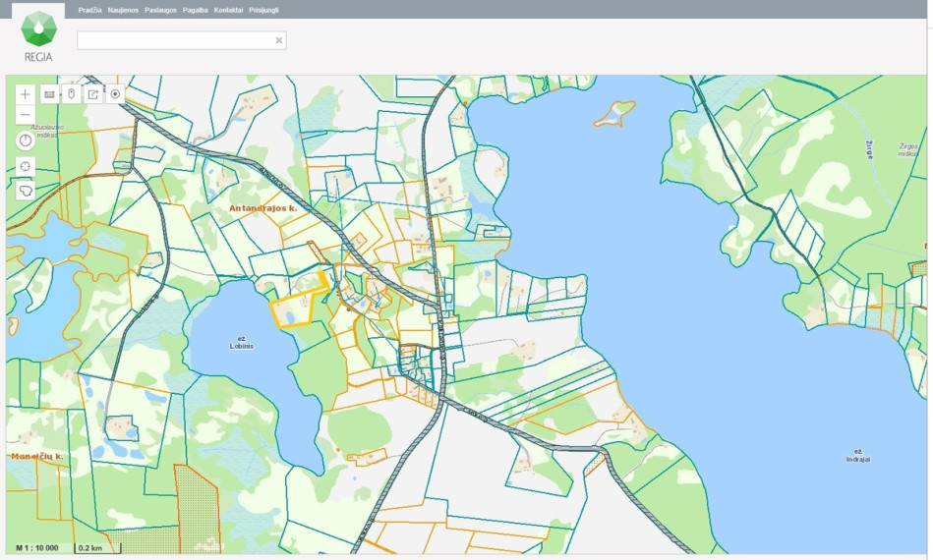Activate the crosshair locate-me tool
The width and height of the screenshot is (933, 560).
click(25, 166)
